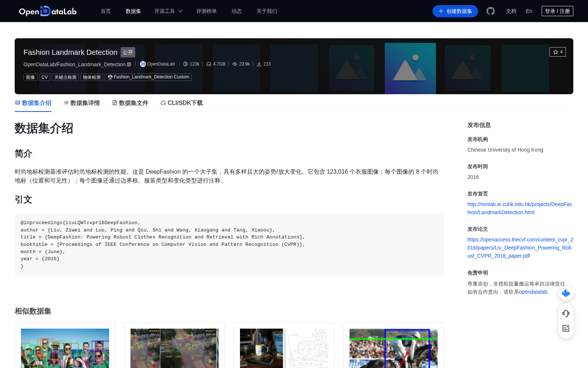588x368 pixels.
Task: Open the OpenDataLab logo home link
Action: pyautogui.click(x=48, y=11)
